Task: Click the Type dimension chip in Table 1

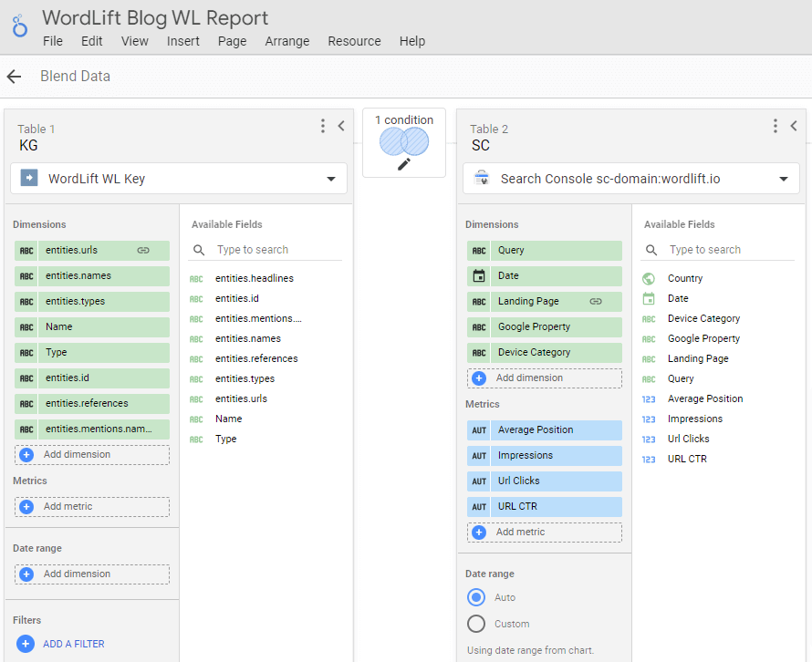Action: tap(92, 353)
